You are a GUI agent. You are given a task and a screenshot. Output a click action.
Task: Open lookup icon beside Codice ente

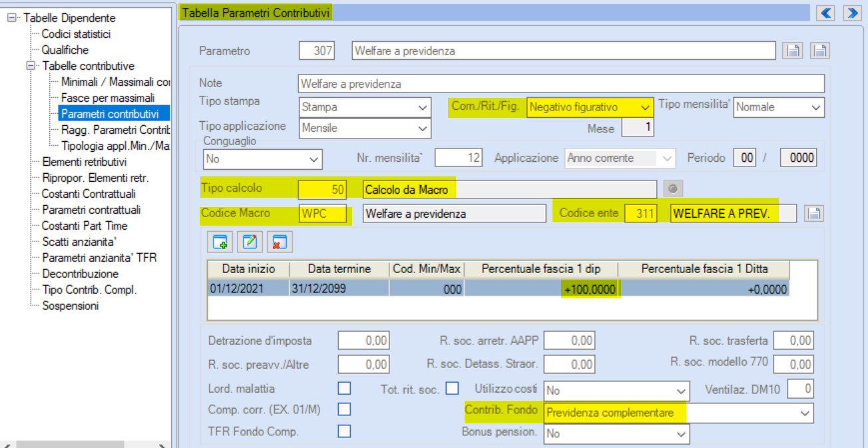coord(815,213)
